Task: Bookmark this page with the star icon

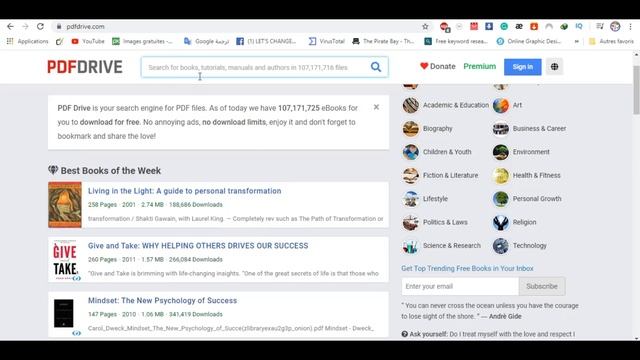Action: click(425, 27)
